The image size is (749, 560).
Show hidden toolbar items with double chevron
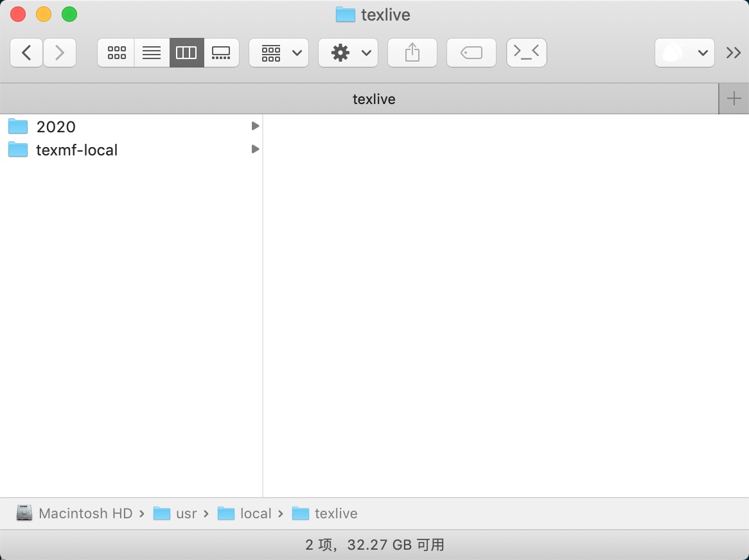(734, 53)
